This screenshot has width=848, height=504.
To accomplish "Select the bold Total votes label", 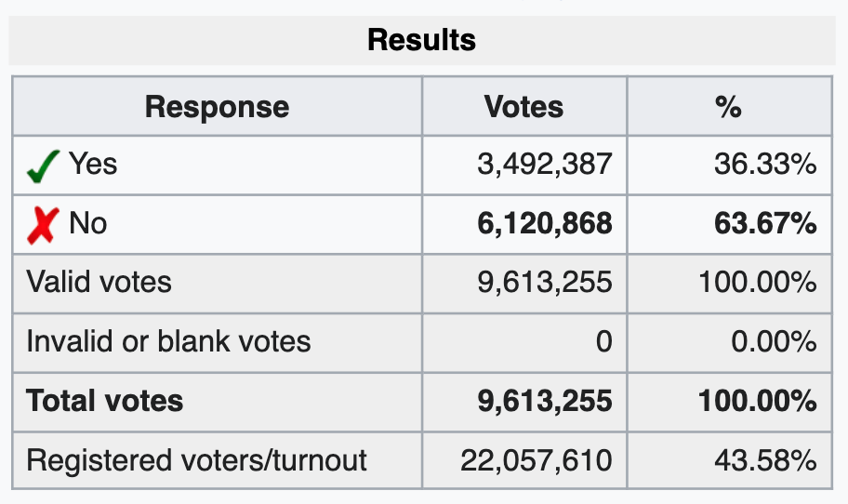I will point(104,401).
